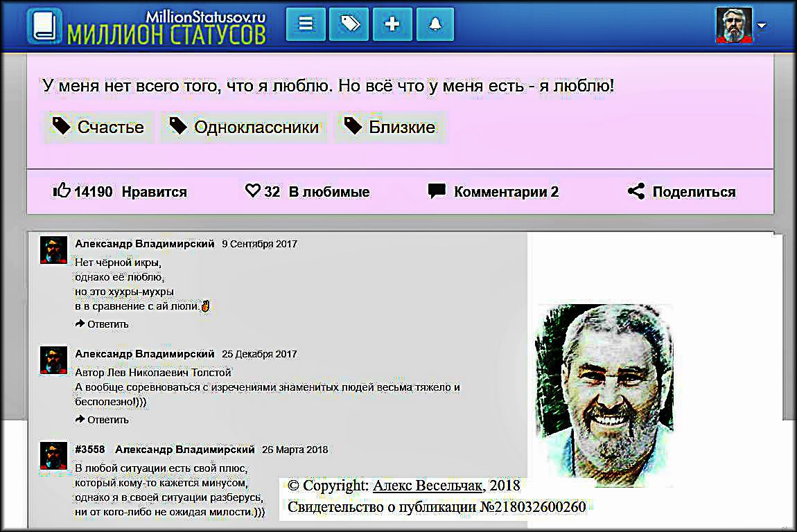Open the #3558 comment number link
The image size is (797, 532).
90,450
